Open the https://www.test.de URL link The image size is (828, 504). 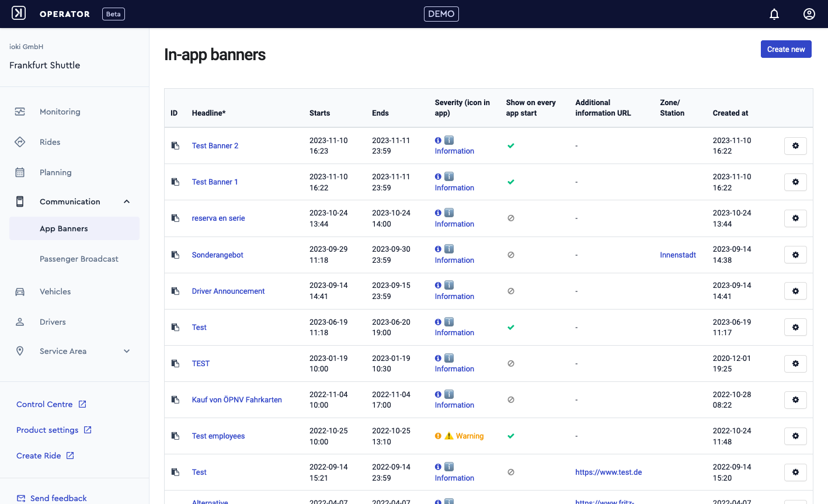tap(608, 472)
